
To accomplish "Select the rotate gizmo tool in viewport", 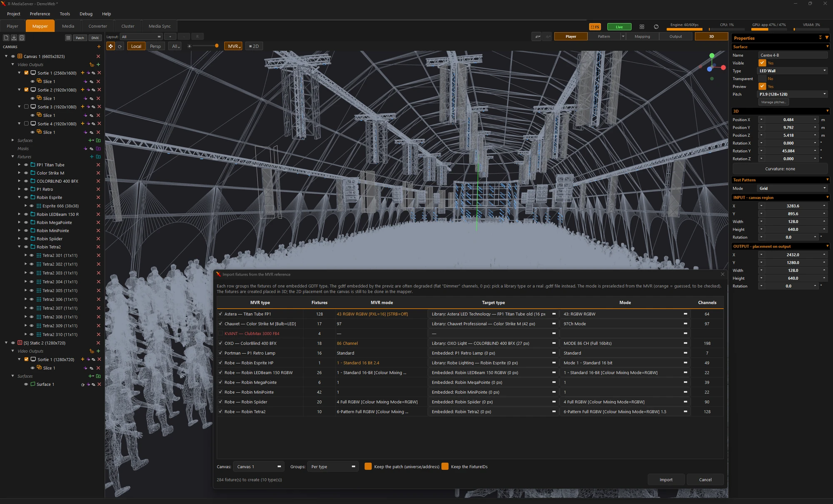I will pyautogui.click(x=120, y=46).
